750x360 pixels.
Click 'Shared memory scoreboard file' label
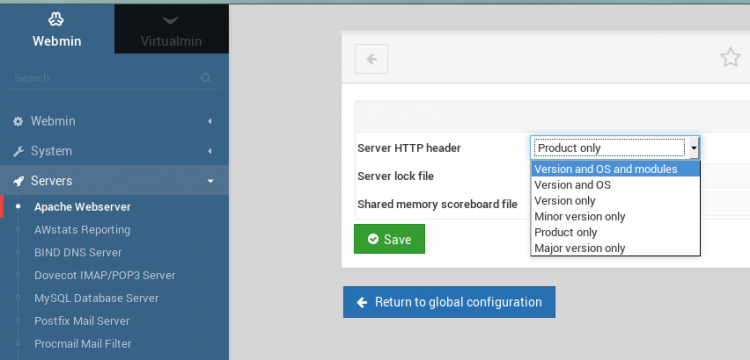437,204
